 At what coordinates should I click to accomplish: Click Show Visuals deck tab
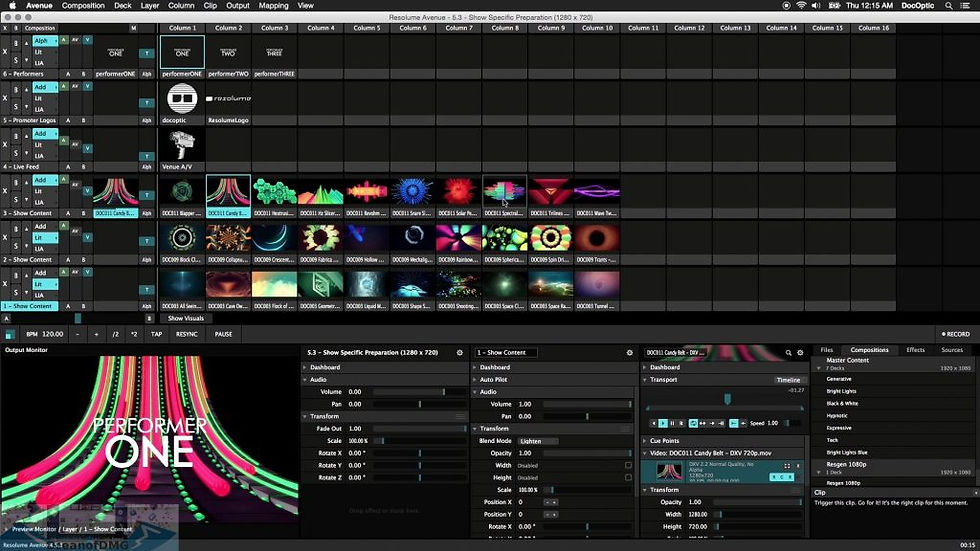186,318
